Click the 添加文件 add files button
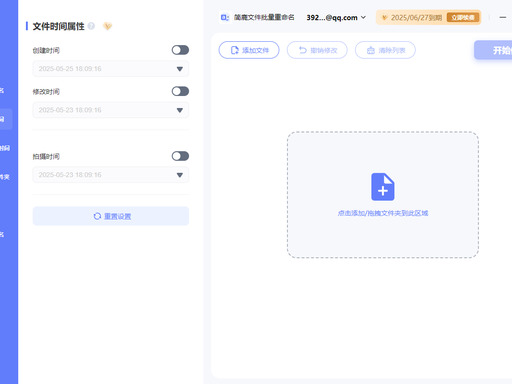512x384 pixels. pyautogui.click(x=249, y=50)
